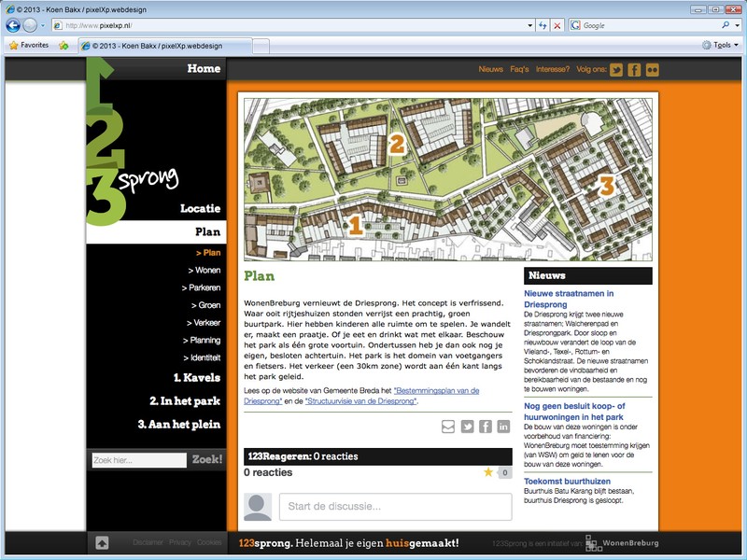Open the Flickr link in the header
The height and width of the screenshot is (560, 747).
point(652,69)
